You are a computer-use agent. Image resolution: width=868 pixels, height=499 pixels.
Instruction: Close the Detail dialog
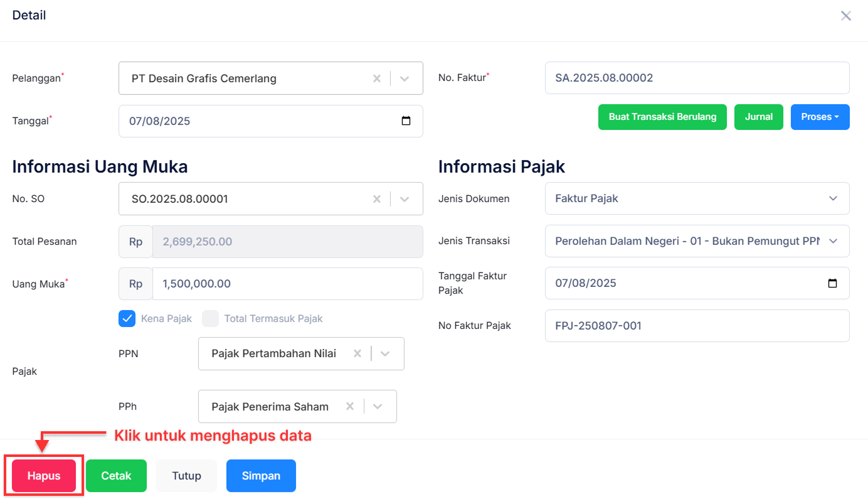pos(846,16)
